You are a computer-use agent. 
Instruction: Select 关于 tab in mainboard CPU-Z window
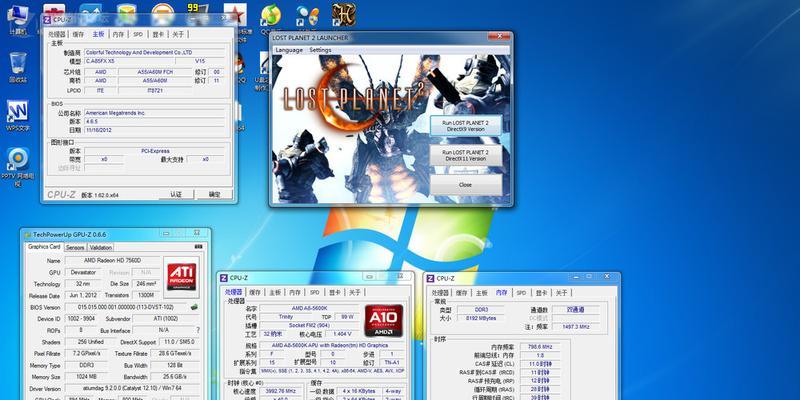[178, 34]
